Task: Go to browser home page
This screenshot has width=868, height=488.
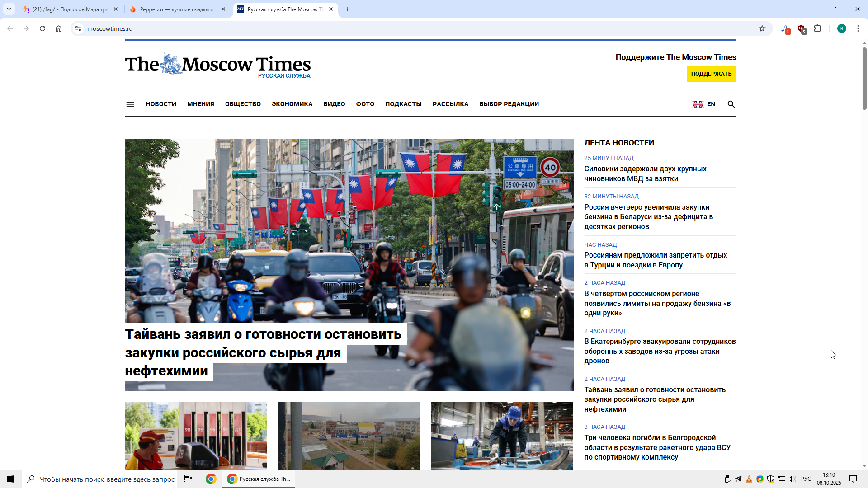Action: click(59, 28)
